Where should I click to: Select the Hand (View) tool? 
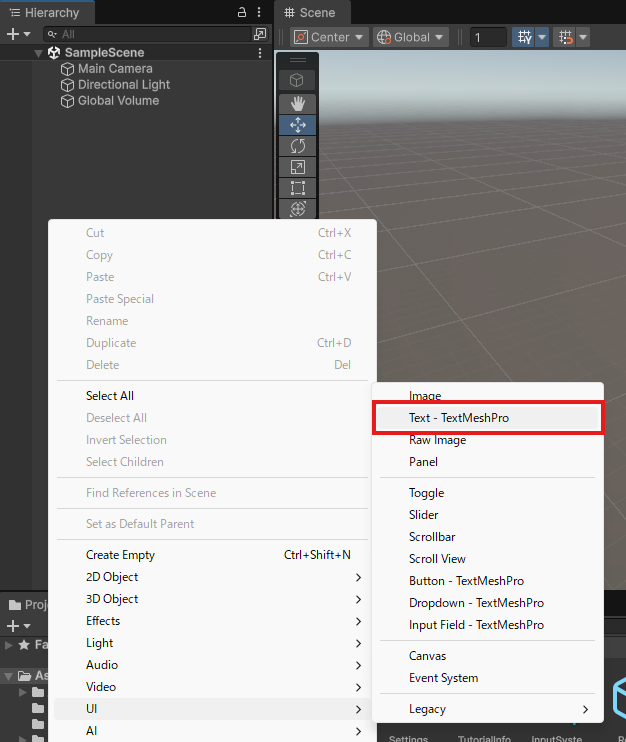coord(297,103)
